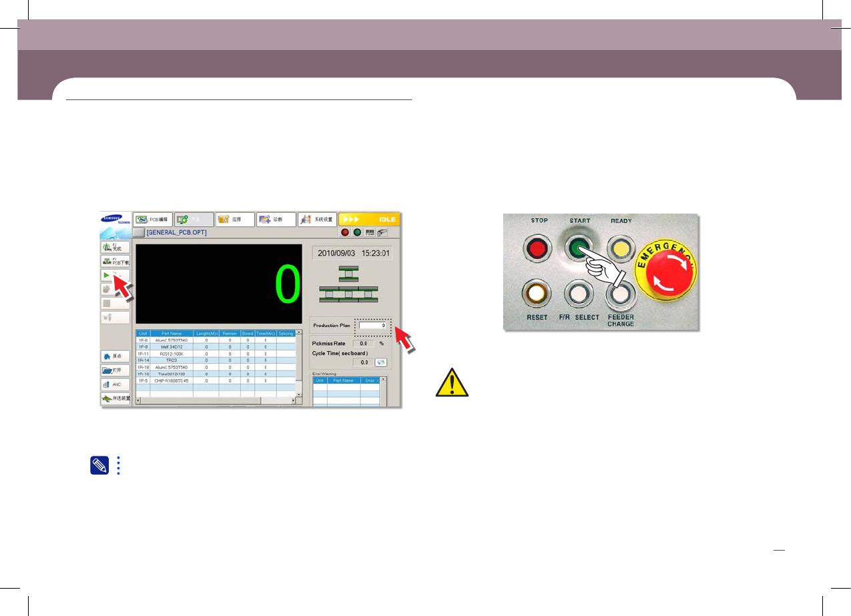The image size is (851, 616).
Task: Click the Part Name header in Error Warning
Action: coord(344,380)
